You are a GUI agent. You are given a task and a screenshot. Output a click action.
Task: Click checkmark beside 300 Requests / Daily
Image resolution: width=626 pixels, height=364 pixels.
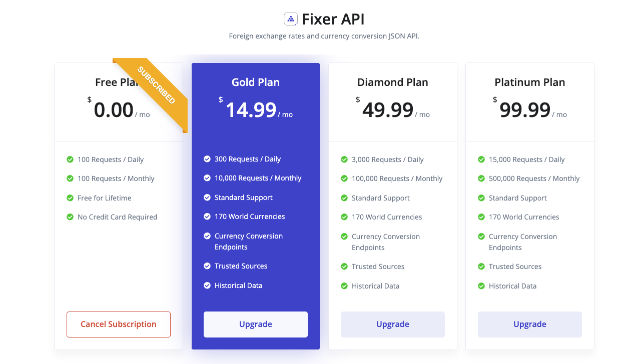(207, 159)
